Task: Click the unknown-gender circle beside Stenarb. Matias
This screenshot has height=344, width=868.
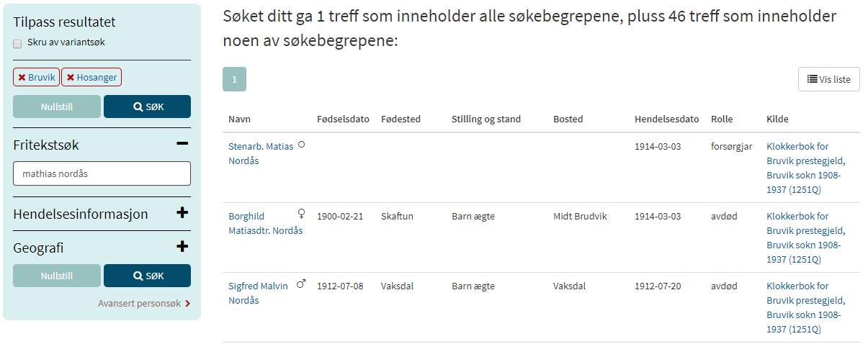Action: click(302, 144)
